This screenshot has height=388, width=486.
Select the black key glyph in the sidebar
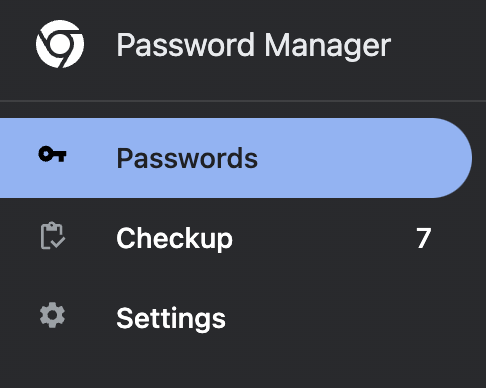pos(53,154)
